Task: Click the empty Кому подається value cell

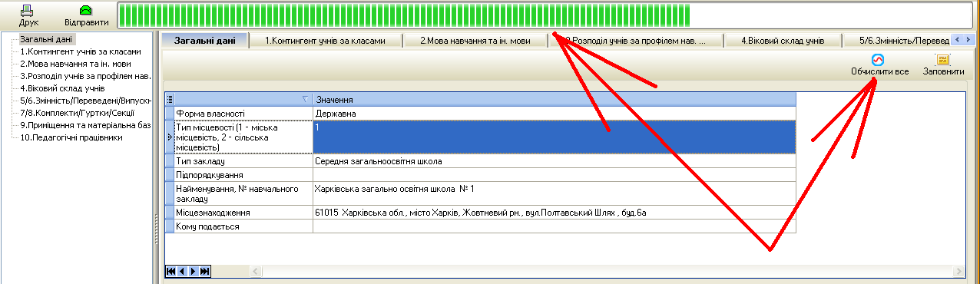Action: 555,226
